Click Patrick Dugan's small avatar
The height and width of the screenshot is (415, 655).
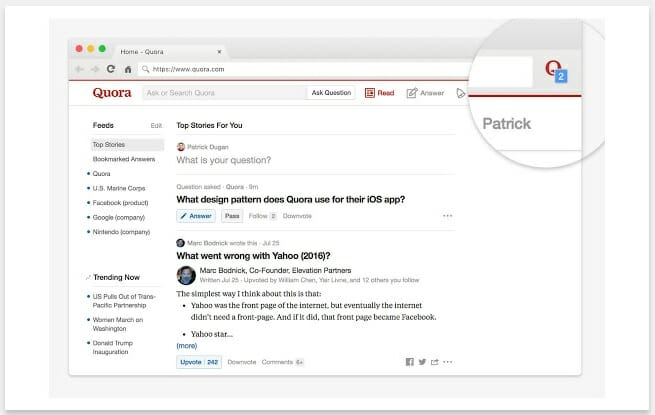pyautogui.click(x=180, y=147)
